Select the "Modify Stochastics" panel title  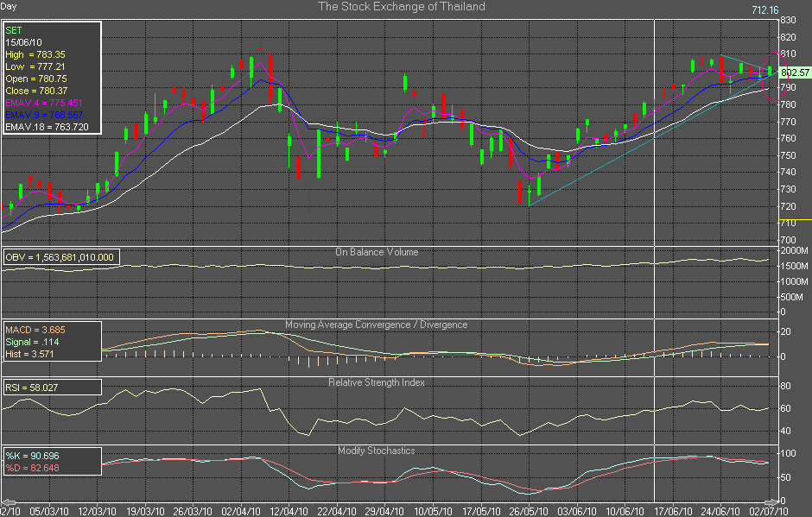377,451
